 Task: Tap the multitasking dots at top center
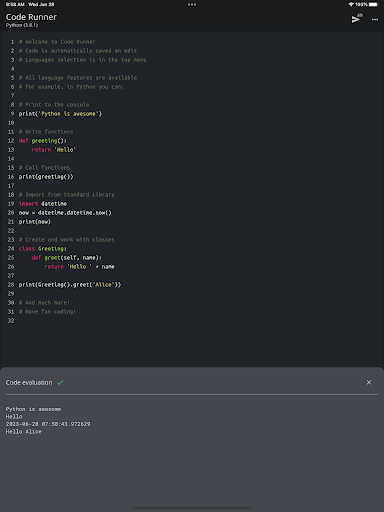coord(192,4)
